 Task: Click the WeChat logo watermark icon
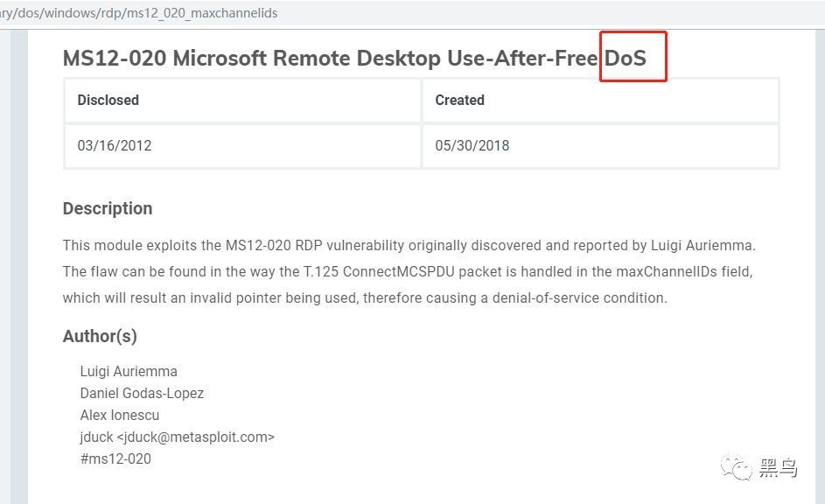736,468
